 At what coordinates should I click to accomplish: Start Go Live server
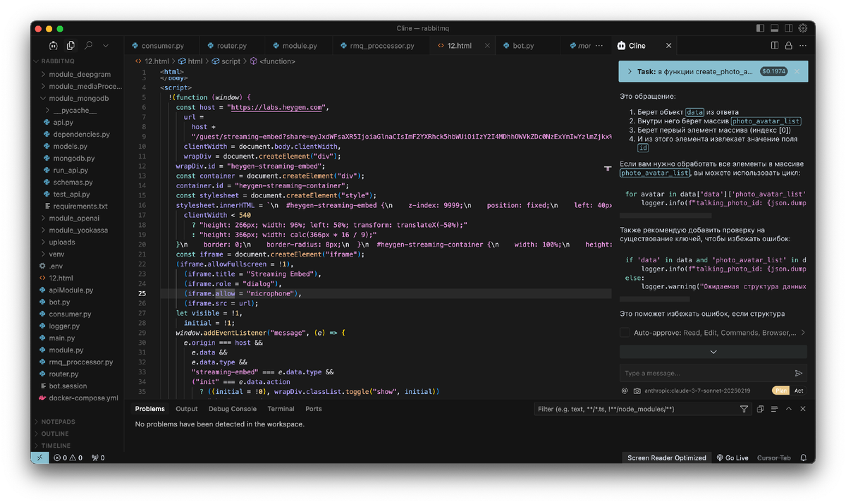732,457
